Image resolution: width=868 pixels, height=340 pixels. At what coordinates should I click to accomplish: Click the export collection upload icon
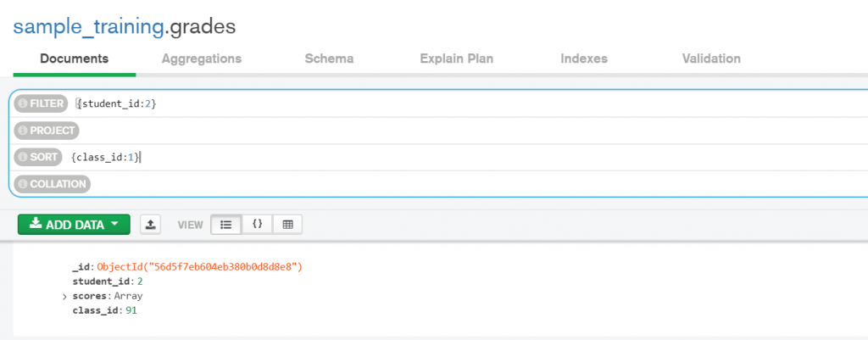pos(150,225)
